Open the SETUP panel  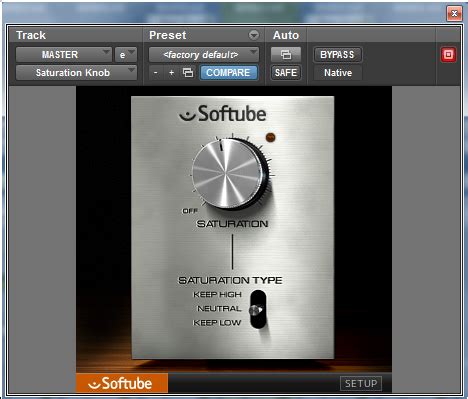pyautogui.click(x=361, y=384)
